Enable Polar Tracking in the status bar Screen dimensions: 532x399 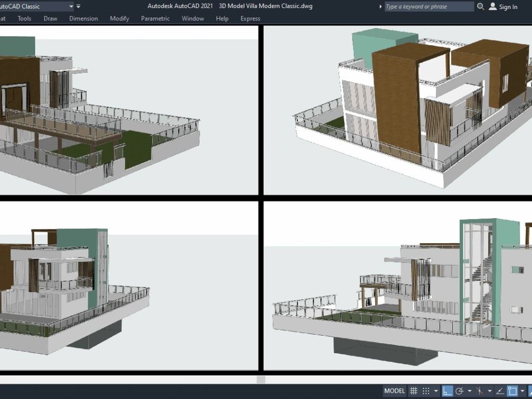[x=459, y=391]
